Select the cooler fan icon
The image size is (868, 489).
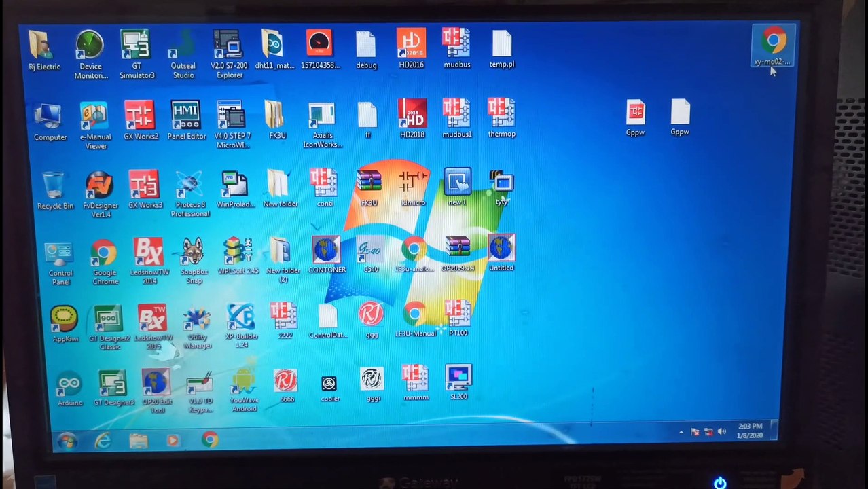329,388
